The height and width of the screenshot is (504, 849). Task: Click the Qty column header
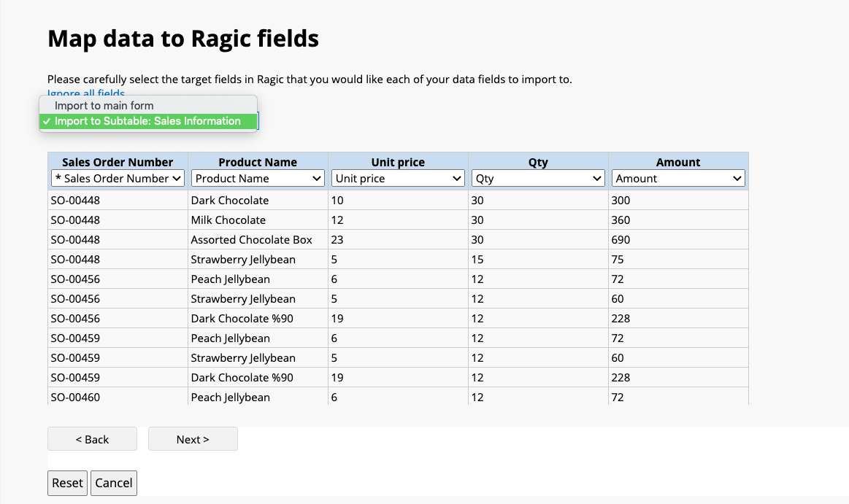(x=538, y=162)
